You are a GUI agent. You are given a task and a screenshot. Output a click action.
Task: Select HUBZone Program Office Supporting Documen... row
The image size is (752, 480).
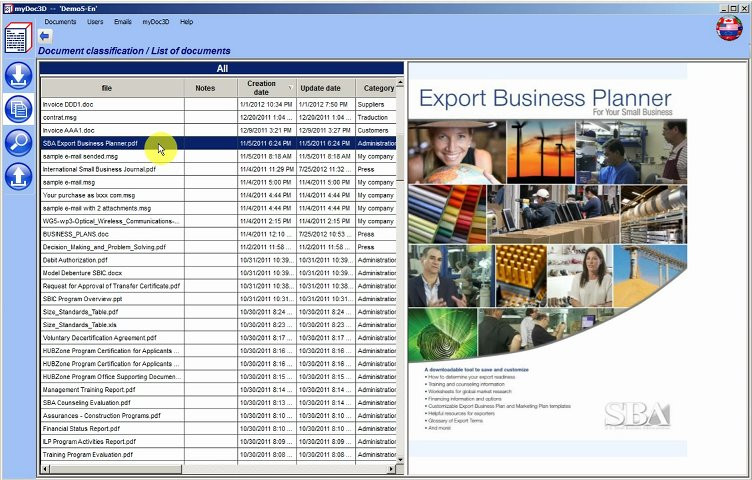[x=219, y=377]
